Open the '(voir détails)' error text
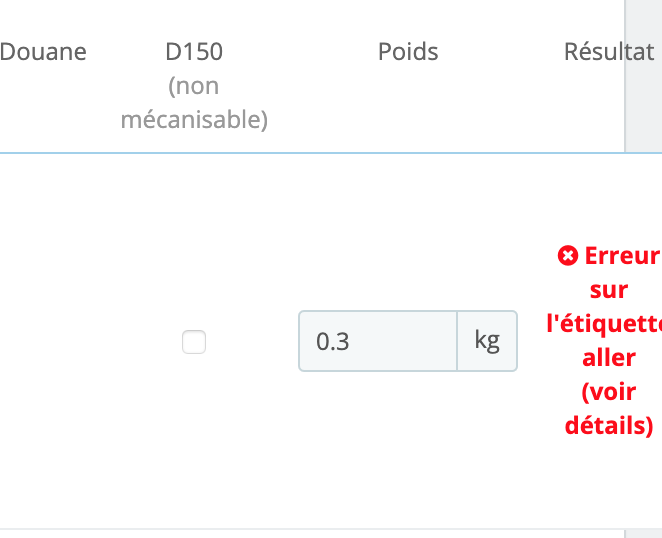This screenshot has width=662, height=538. click(x=608, y=408)
